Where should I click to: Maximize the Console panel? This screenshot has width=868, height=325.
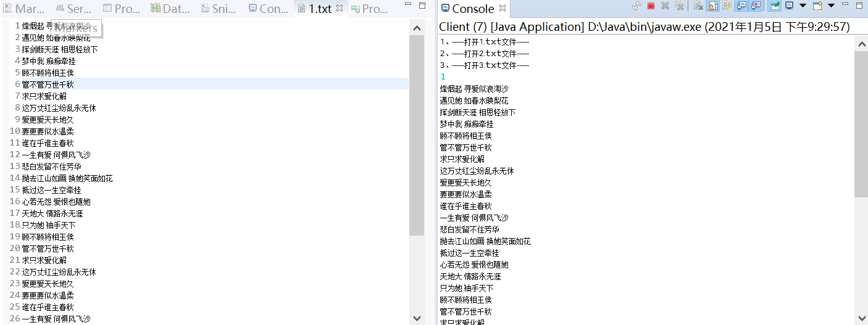859,6
